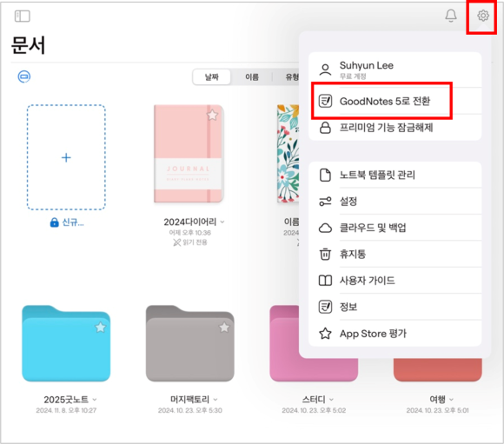
Task: Click the 무료 계정 text
Action: 353,76
